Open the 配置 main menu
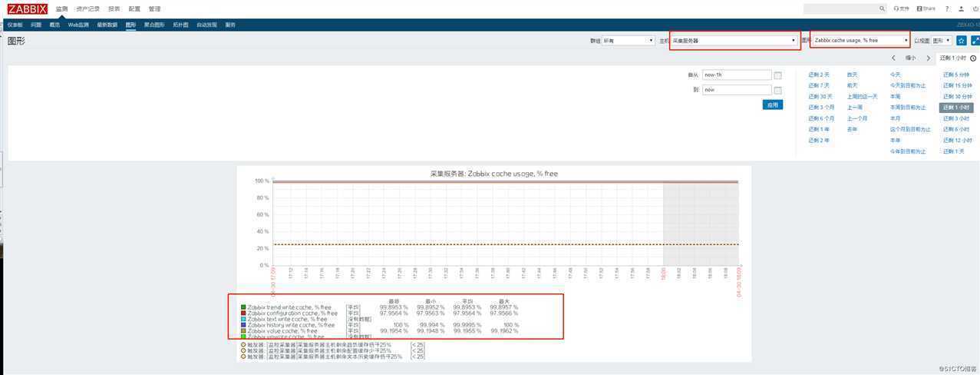This screenshot has width=980, height=375. 134,9
